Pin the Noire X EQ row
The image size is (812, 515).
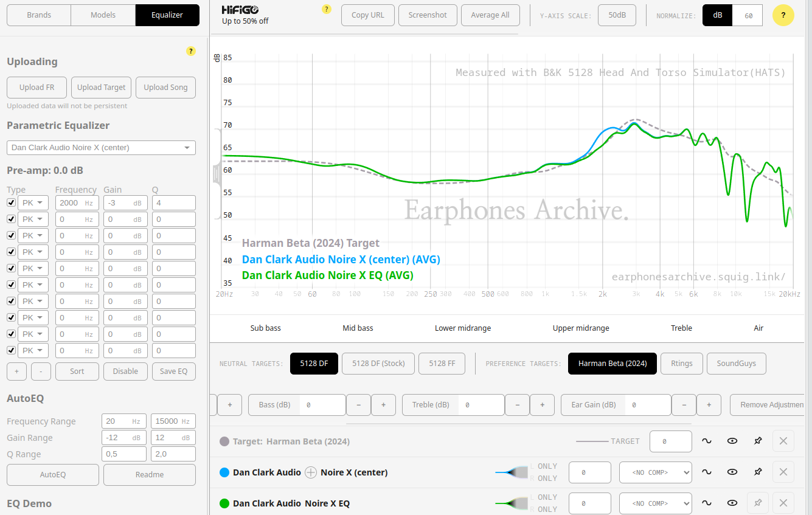tap(758, 503)
